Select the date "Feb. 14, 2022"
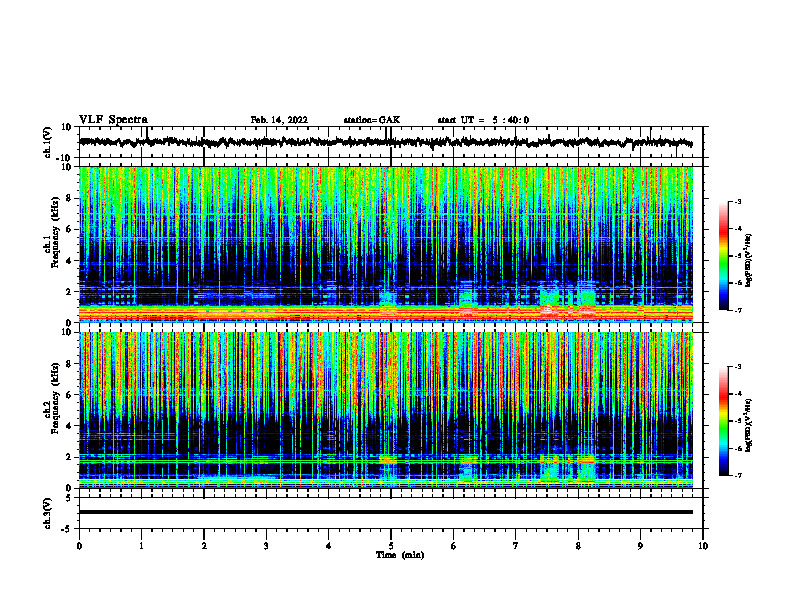The height and width of the screenshot is (612, 792). click(279, 120)
